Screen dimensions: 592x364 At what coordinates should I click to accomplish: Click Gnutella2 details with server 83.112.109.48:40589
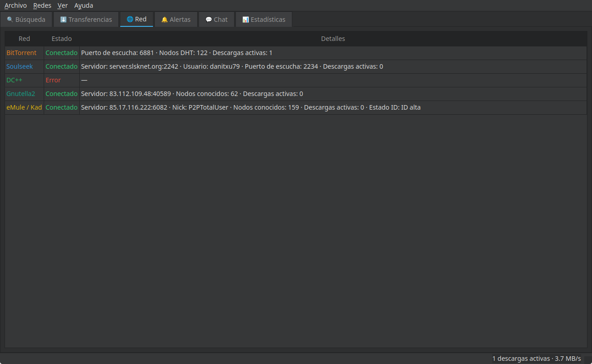333,94
